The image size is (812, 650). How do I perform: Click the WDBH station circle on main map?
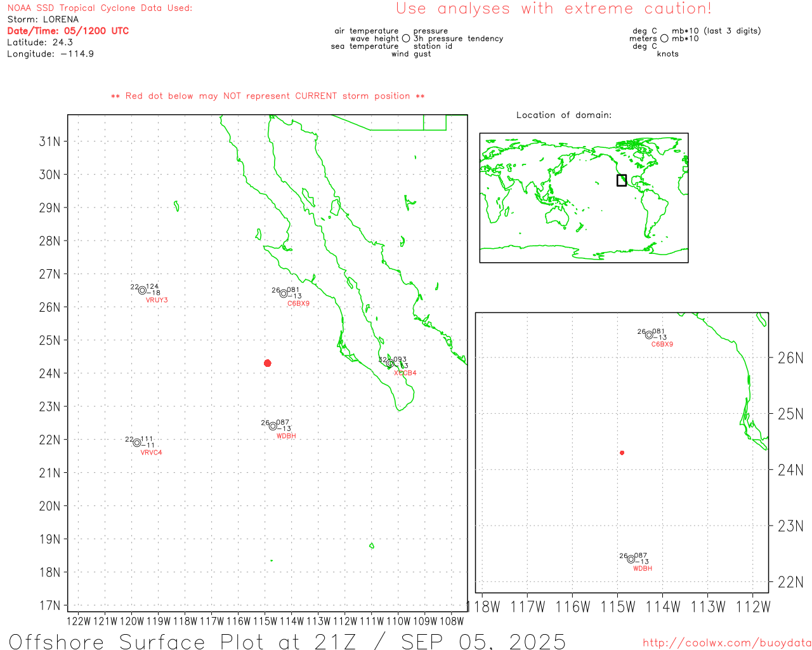(x=273, y=426)
